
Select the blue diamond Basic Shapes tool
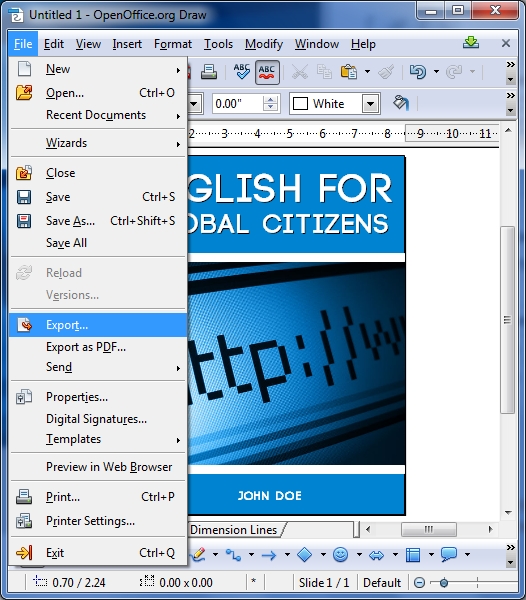305,554
